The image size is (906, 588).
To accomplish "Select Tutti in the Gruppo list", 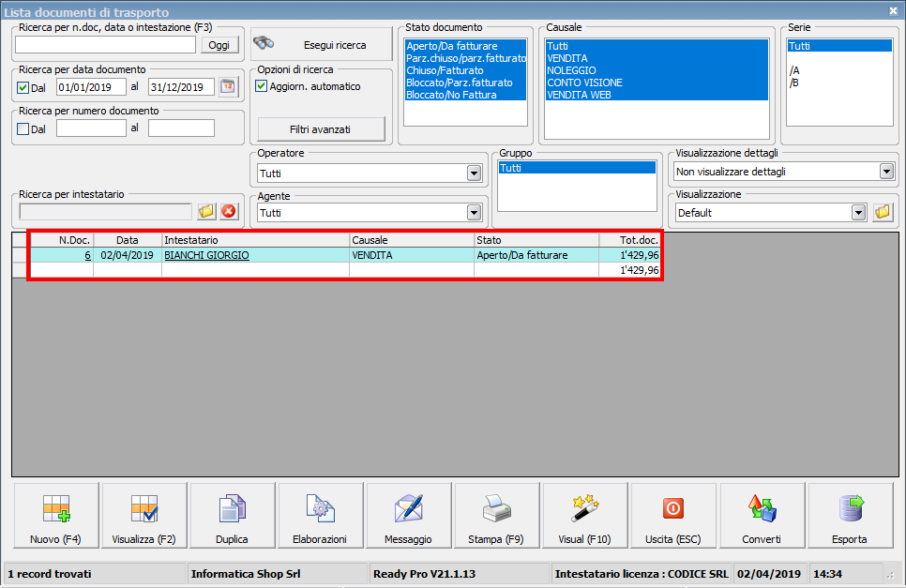I will pos(577,168).
